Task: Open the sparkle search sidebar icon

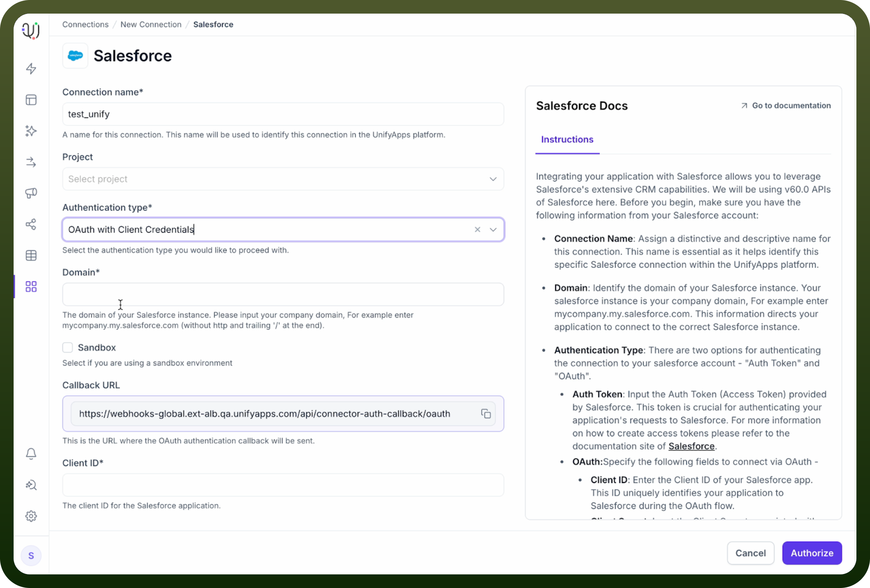Action: (31, 485)
